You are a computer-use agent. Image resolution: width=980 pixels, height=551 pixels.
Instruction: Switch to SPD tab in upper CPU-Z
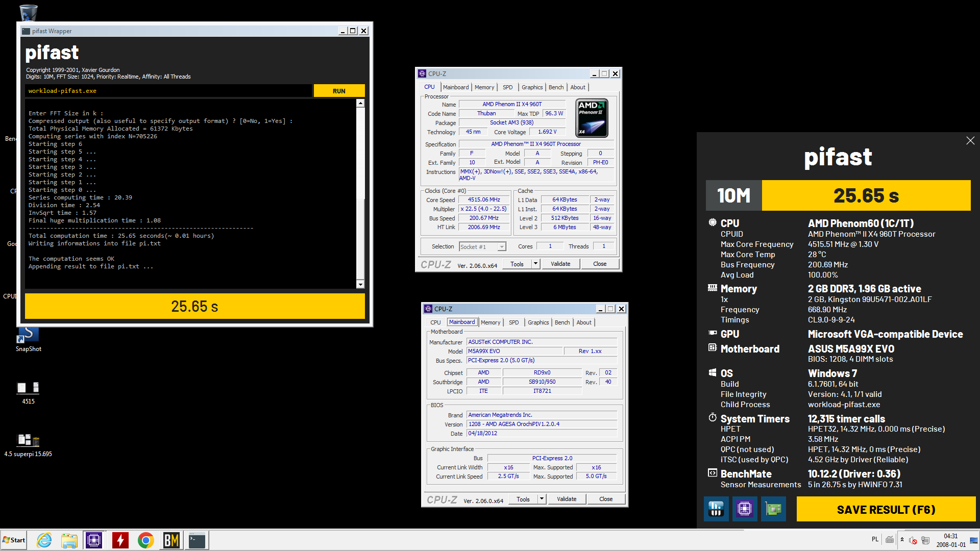[507, 87]
